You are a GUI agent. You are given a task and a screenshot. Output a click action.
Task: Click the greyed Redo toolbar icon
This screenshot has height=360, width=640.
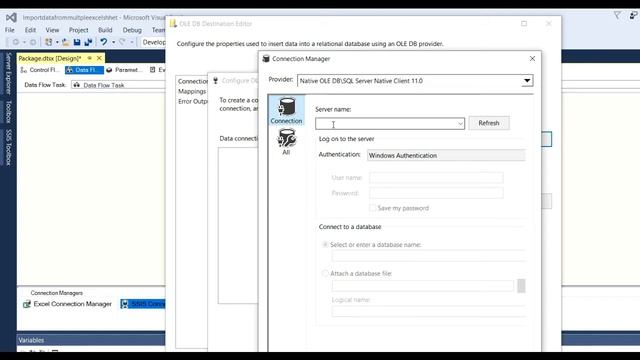click(x=122, y=42)
